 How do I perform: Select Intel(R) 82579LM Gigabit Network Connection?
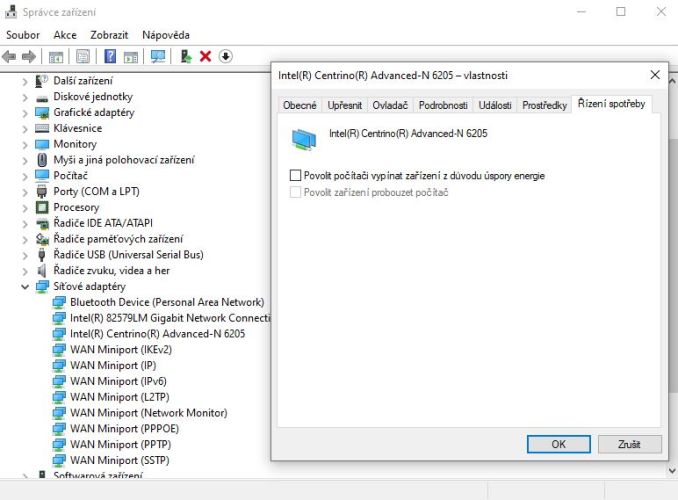pyautogui.click(x=170, y=318)
